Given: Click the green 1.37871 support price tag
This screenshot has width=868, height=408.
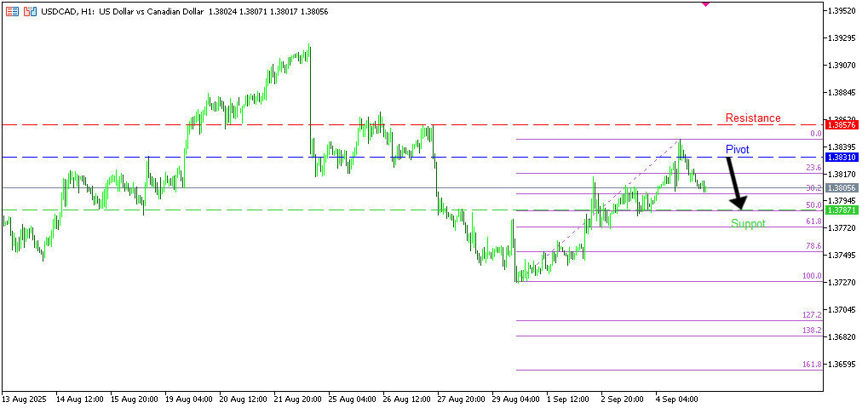Looking at the screenshot, I should pos(841,210).
